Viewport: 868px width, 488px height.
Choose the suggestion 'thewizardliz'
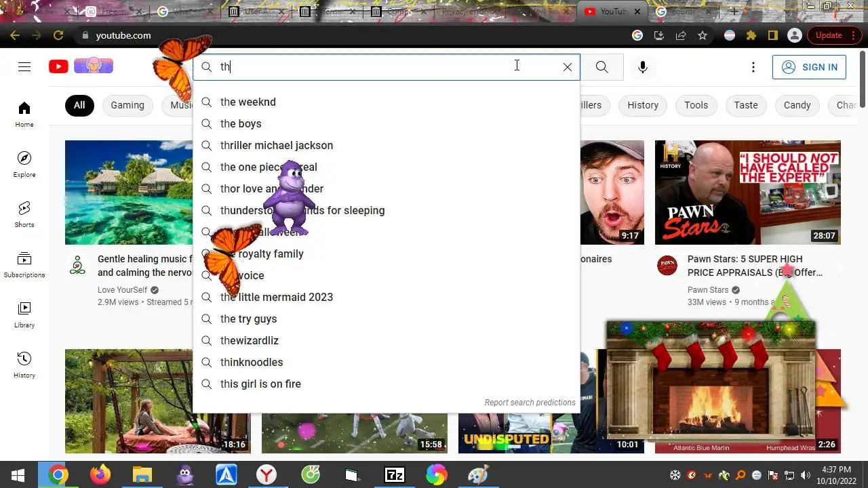pyautogui.click(x=387, y=340)
